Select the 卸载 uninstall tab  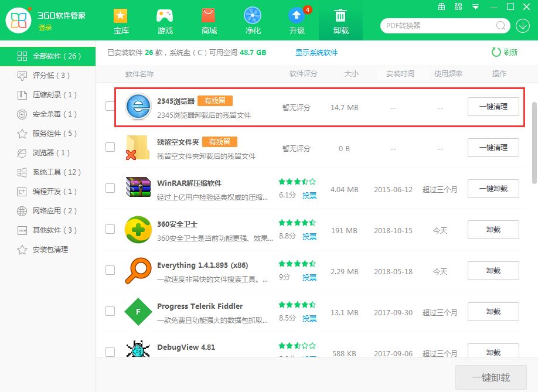coord(340,21)
